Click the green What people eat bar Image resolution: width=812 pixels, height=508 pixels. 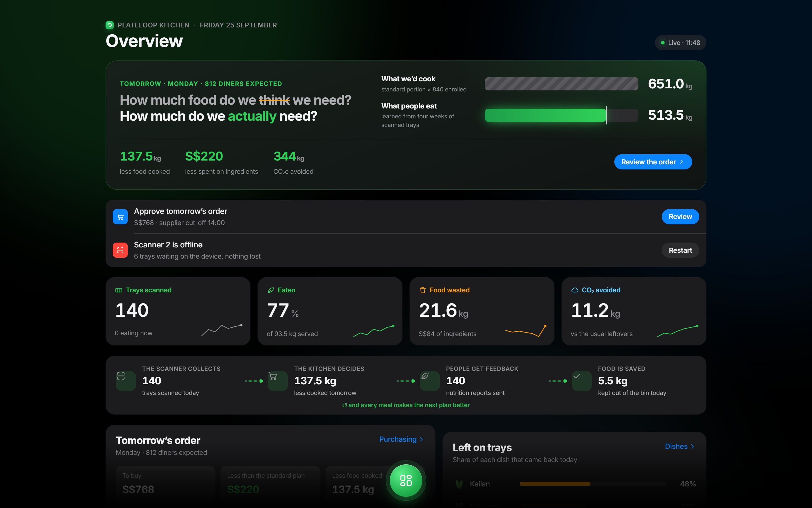pos(546,115)
